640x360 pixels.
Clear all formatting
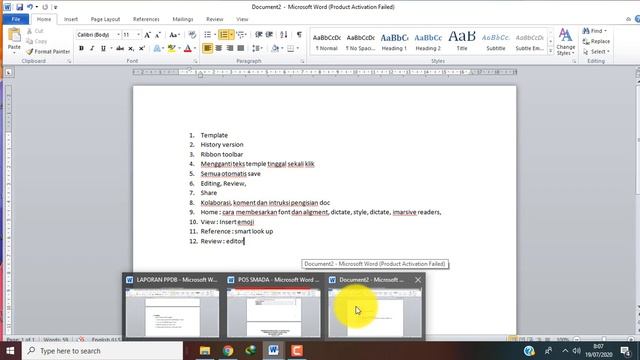point(192,35)
